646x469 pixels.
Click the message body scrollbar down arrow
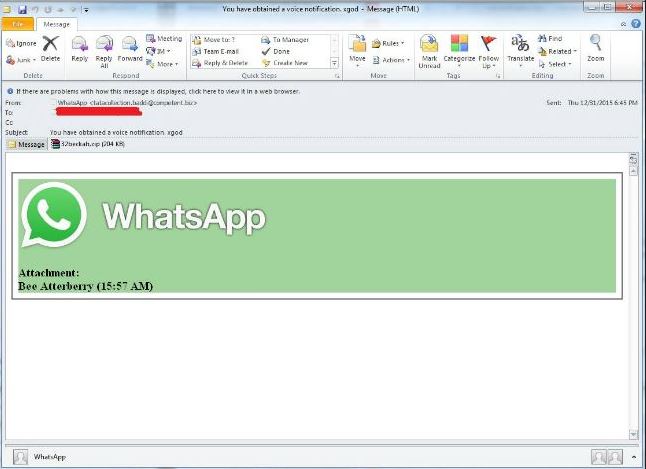633,434
